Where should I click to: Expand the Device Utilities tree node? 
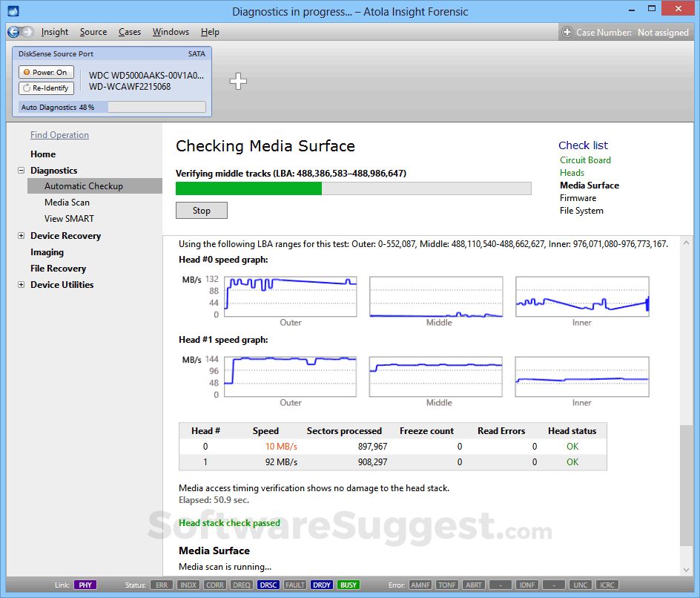(21, 284)
